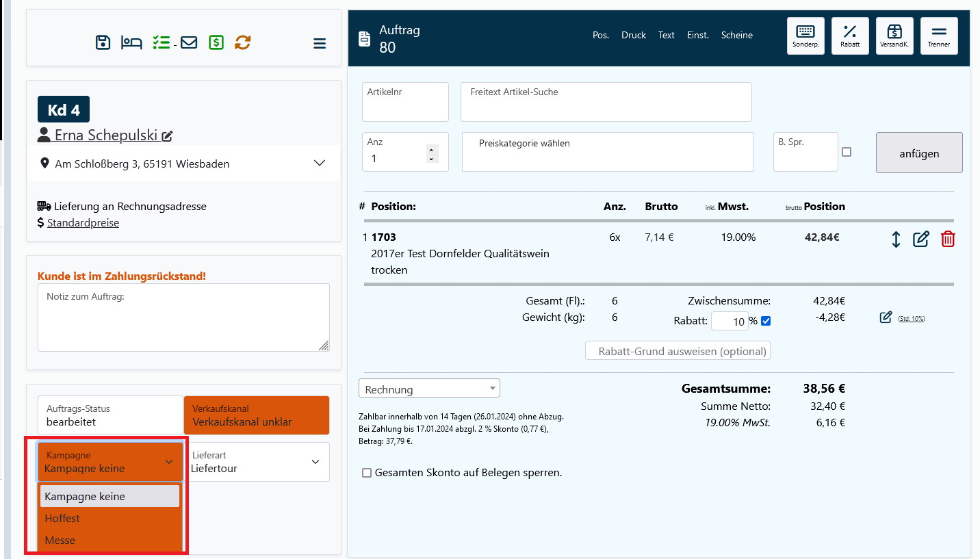The width and height of the screenshot is (980, 559).
Task: Click the orange refresh arrows icon
Action: pos(242,42)
